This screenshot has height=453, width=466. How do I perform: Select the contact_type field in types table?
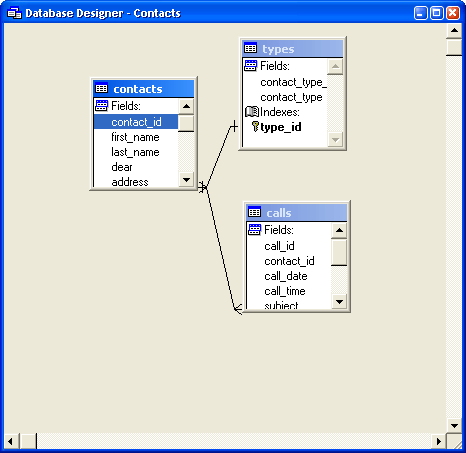click(x=291, y=97)
